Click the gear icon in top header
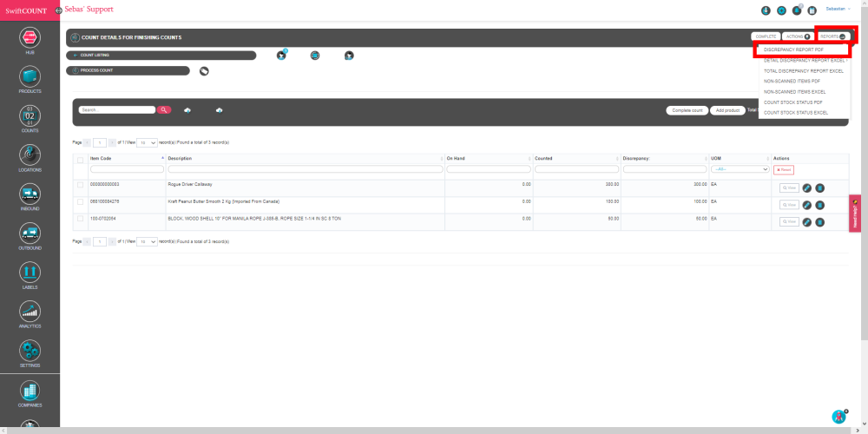The image size is (868, 434). (782, 10)
